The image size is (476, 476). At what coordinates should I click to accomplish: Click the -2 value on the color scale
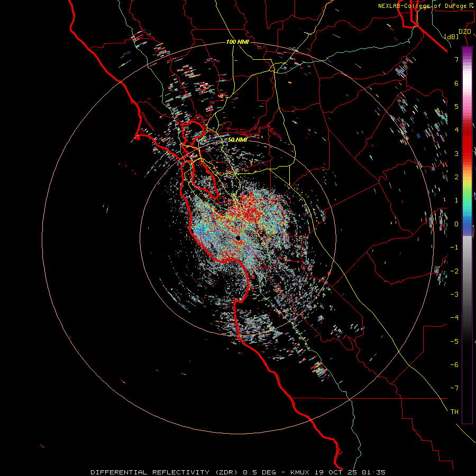click(x=454, y=271)
